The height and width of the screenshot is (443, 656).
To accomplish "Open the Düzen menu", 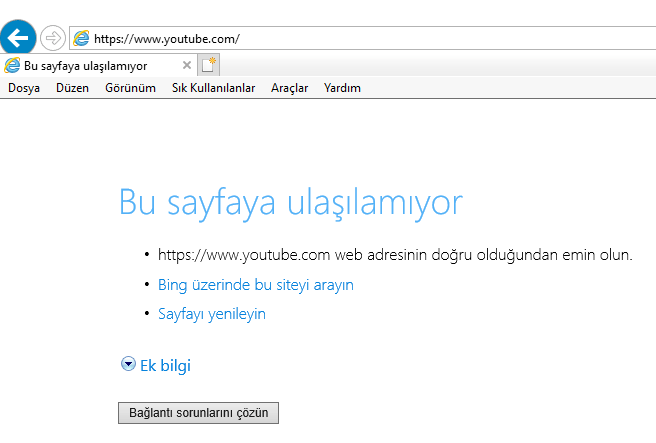I will point(72,88).
